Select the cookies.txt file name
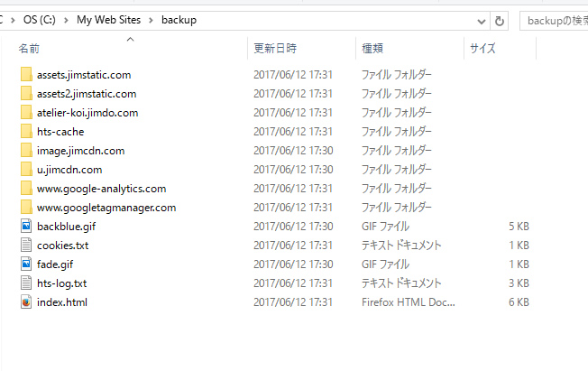The image size is (588, 371). point(62,246)
